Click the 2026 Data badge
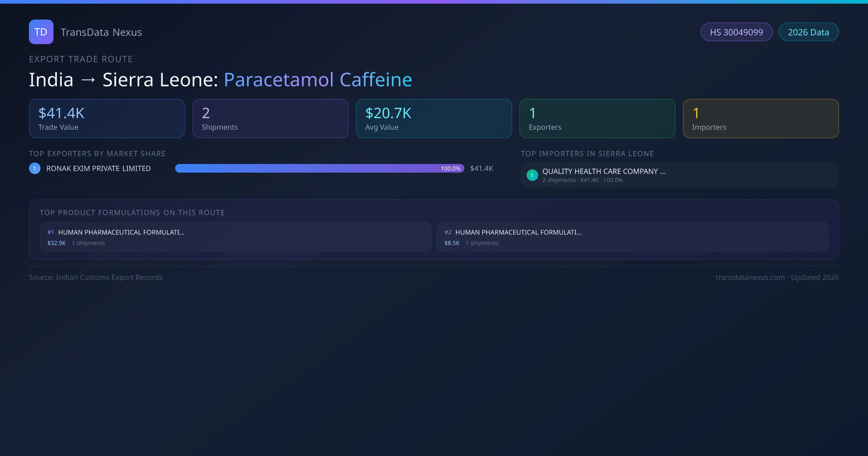This screenshot has height=456, width=868. tap(808, 32)
